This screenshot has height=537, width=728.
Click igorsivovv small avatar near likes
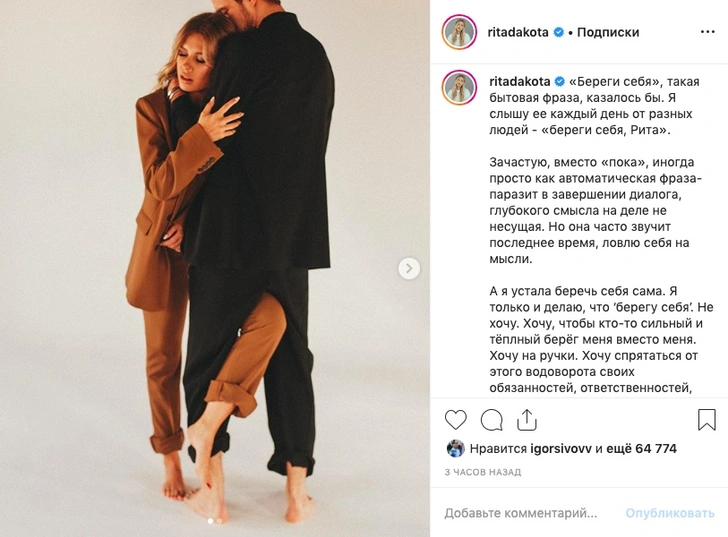(455, 449)
